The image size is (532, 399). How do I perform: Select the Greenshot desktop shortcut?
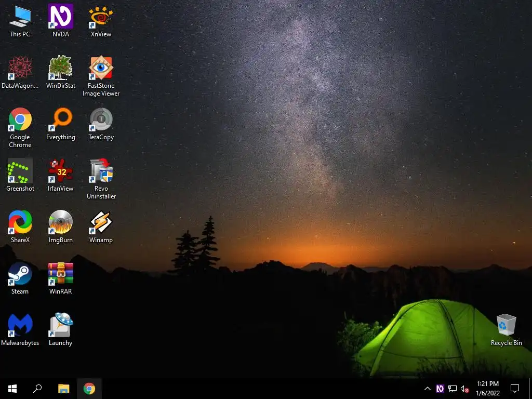pos(20,176)
